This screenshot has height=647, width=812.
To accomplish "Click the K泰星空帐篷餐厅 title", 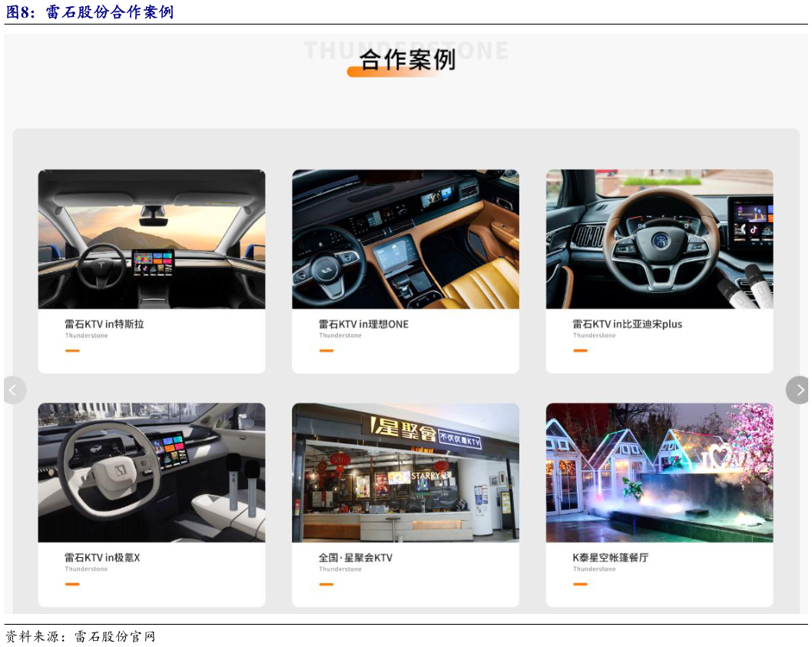I will 610,558.
